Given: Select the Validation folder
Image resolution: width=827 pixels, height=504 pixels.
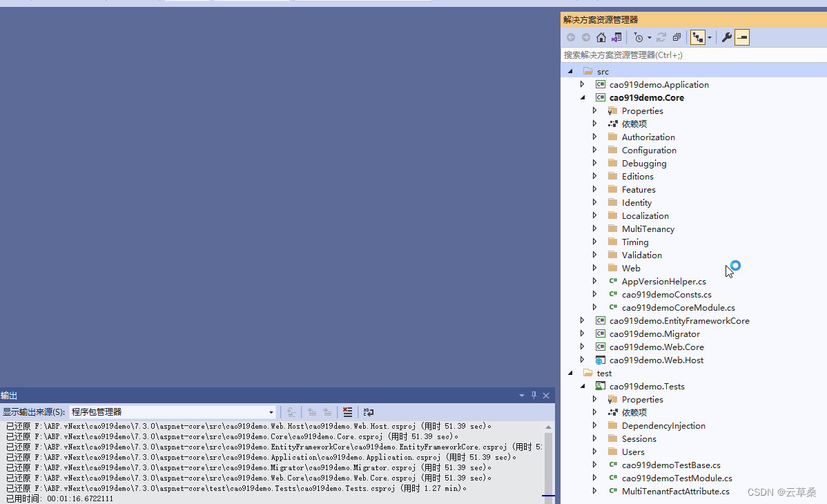Looking at the screenshot, I should coord(642,255).
